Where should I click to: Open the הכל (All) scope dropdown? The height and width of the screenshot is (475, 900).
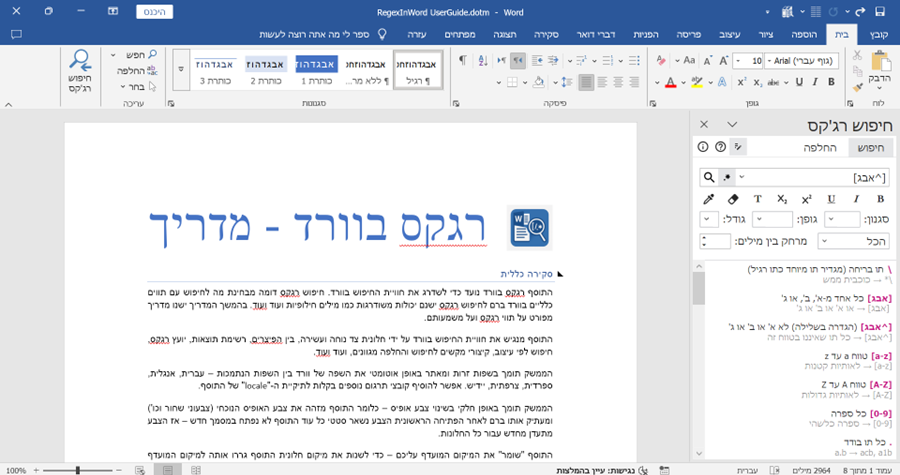[x=853, y=242]
